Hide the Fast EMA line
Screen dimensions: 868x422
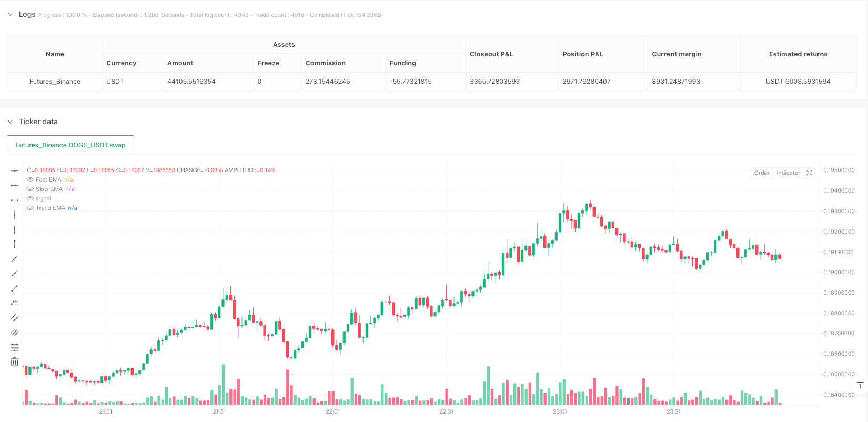click(30, 179)
